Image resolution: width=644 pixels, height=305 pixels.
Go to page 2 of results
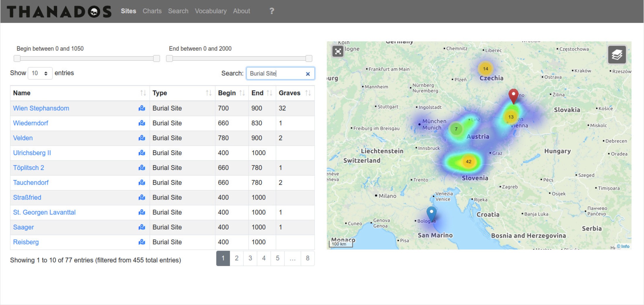click(237, 258)
